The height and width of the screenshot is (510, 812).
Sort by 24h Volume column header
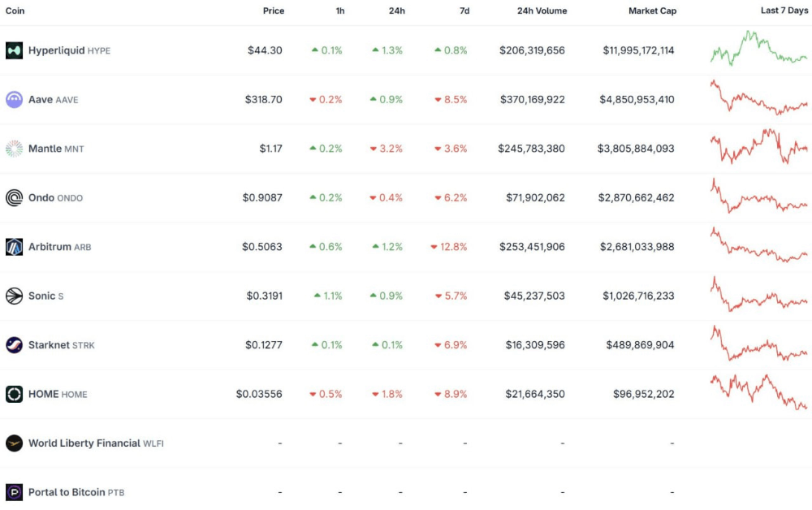pos(542,11)
